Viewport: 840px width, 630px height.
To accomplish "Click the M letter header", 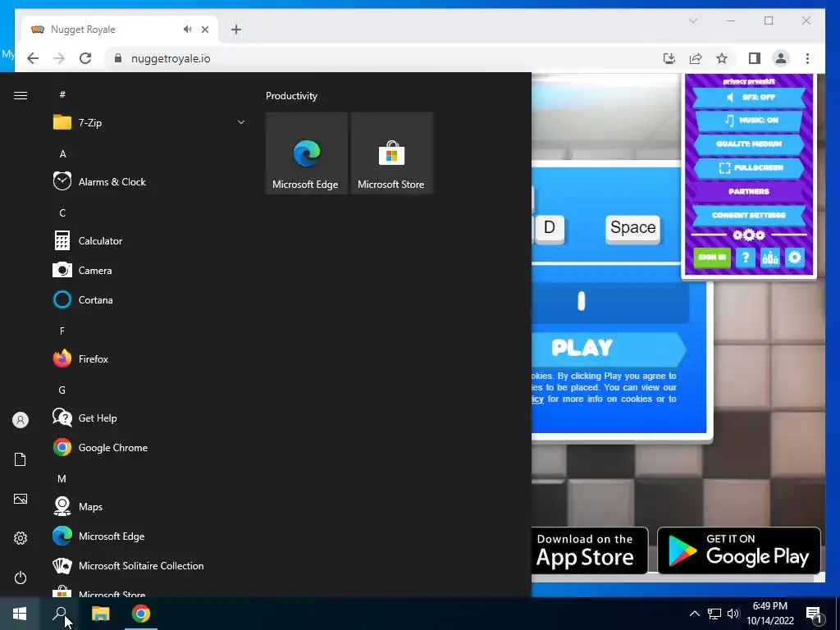I will 62,478.
